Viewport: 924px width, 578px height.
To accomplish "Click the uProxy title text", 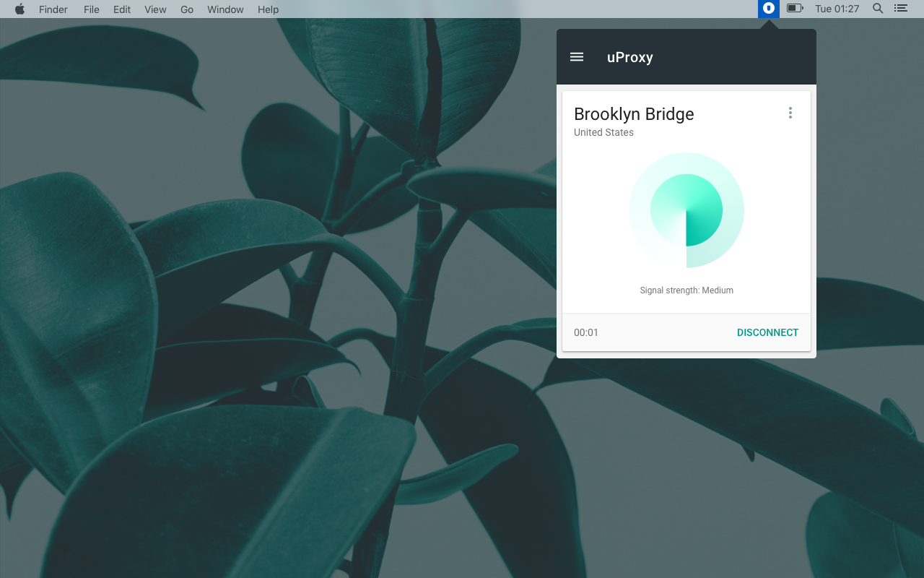I will pos(630,57).
